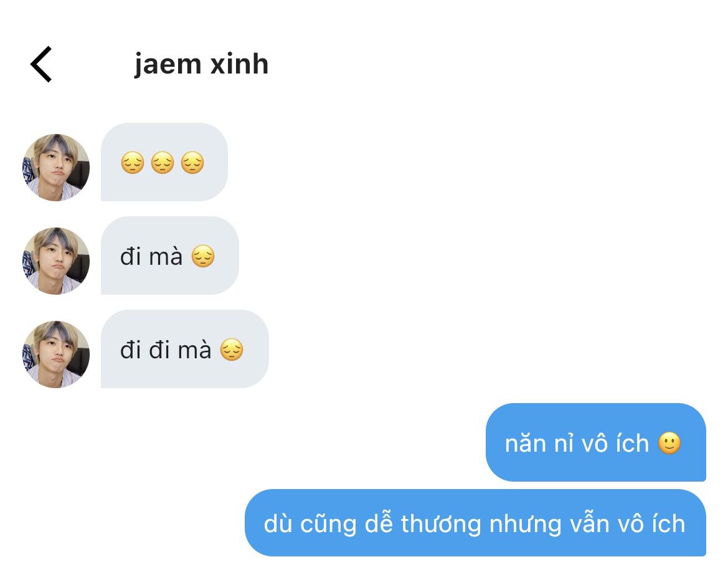The height and width of the screenshot is (562, 728).
Task: Select the first pensive emoji in three-emoji bubble
Action: [x=132, y=163]
